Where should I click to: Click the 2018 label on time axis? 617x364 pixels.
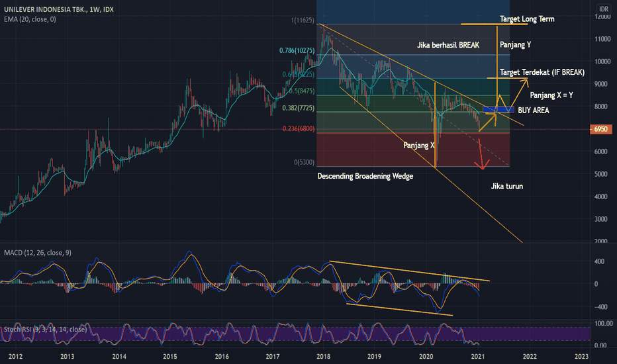pos(324,357)
